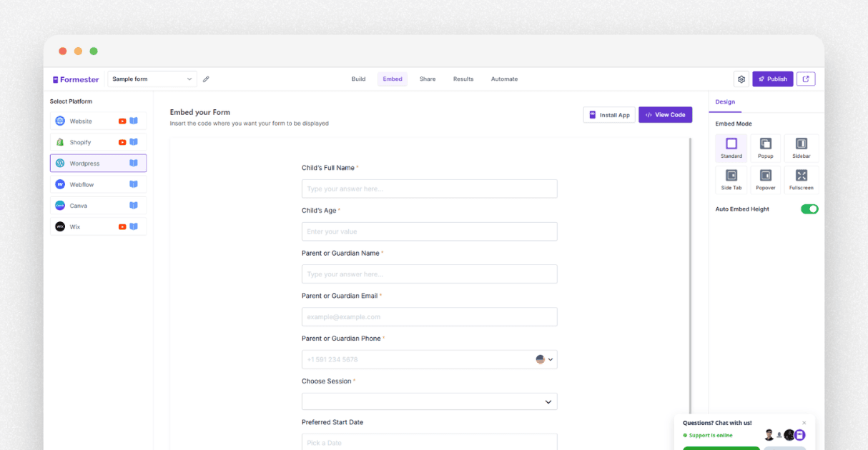
Task: Open the YouTube tutorial for Shopify
Action: pos(122,141)
